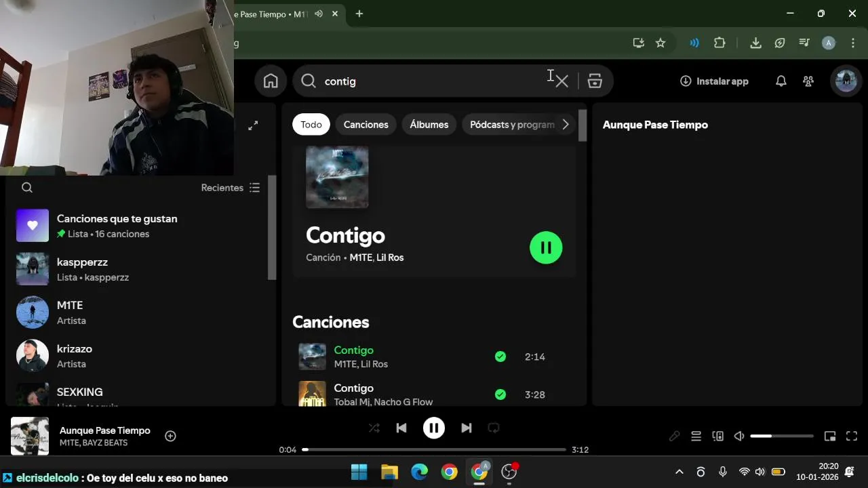This screenshot has width=868, height=488.
Task: Open the notifications bell
Action: pos(781,81)
